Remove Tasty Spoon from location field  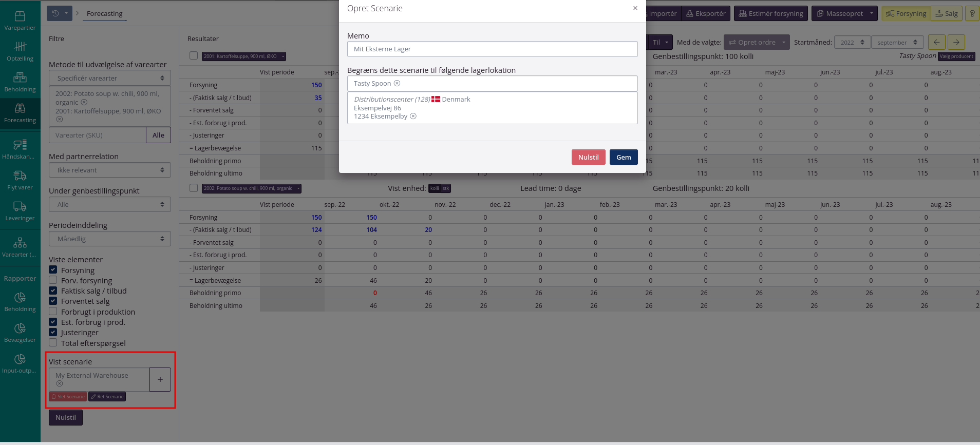[397, 84]
